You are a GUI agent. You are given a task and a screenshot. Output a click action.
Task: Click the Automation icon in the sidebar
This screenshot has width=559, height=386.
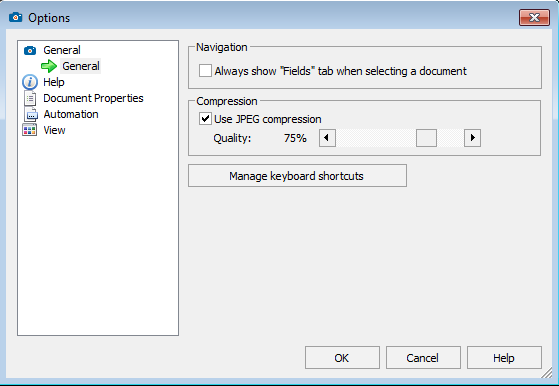[31, 114]
